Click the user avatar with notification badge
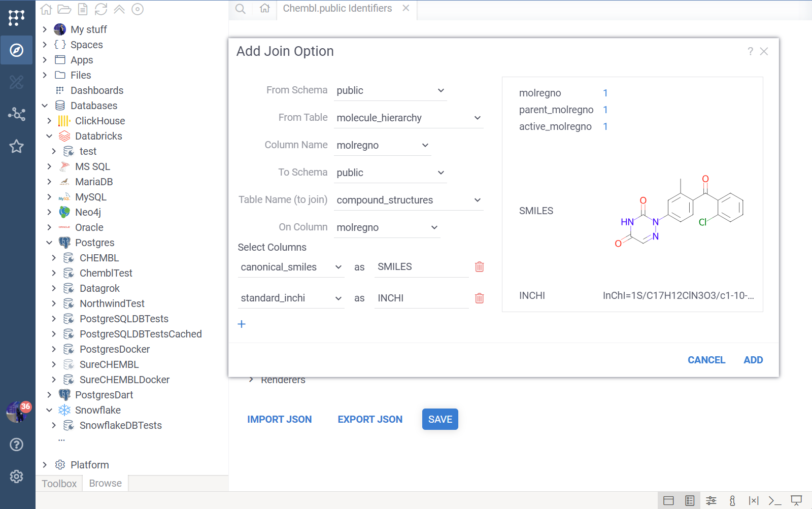 pyautogui.click(x=17, y=412)
